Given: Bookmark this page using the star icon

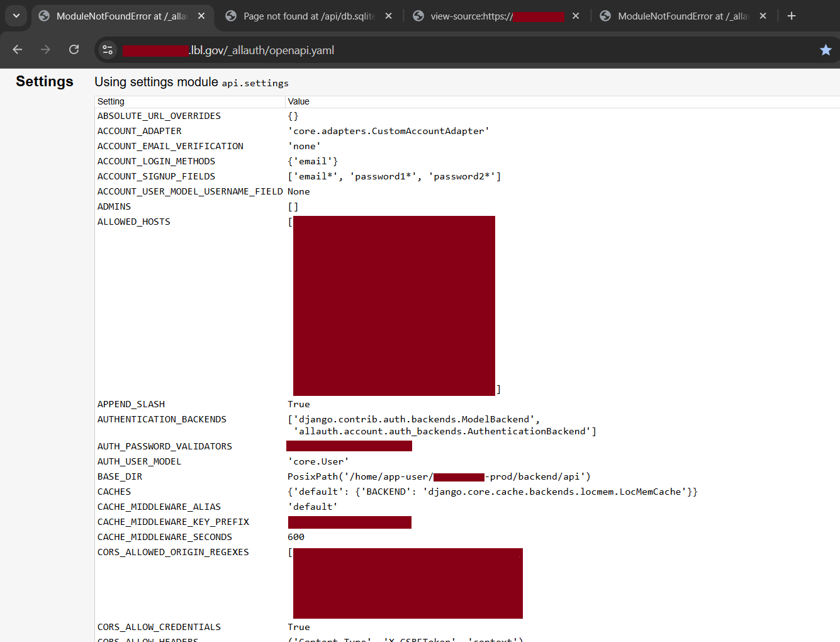Looking at the screenshot, I should tap(826, 49).
